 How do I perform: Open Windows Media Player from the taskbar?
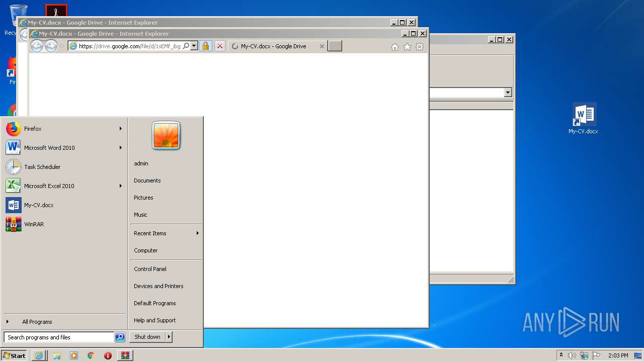pyautogui.click(x=74, y=355)
